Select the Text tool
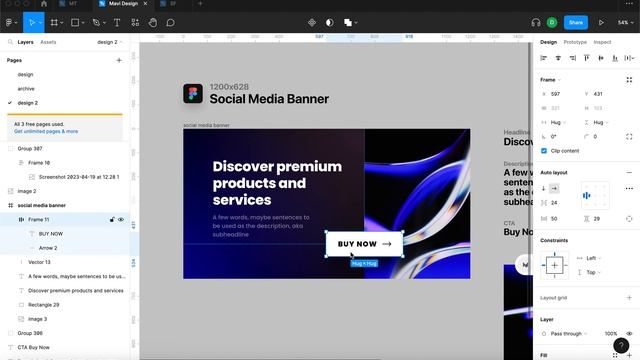The height and width of the screenshot is (360, 640). [117, 22]
